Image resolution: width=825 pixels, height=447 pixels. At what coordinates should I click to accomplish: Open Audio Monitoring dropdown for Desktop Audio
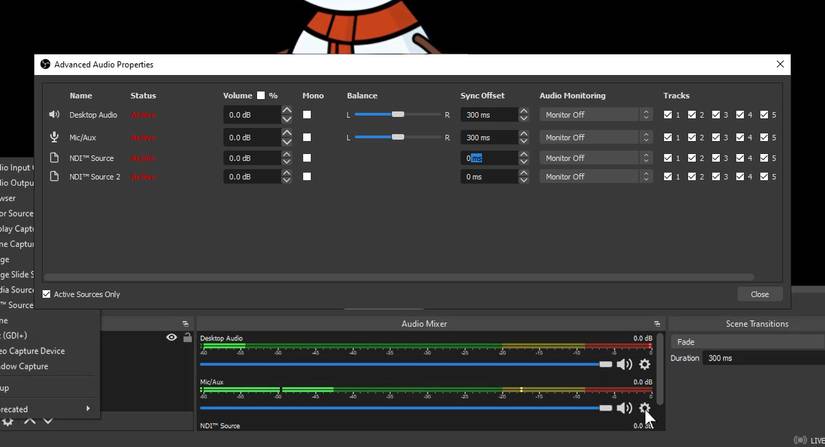(x=596, y=115)
